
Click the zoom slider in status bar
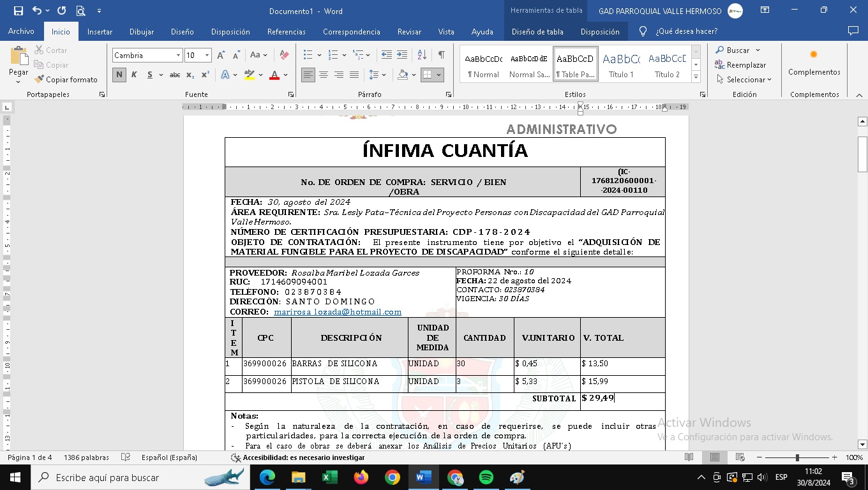797,457
